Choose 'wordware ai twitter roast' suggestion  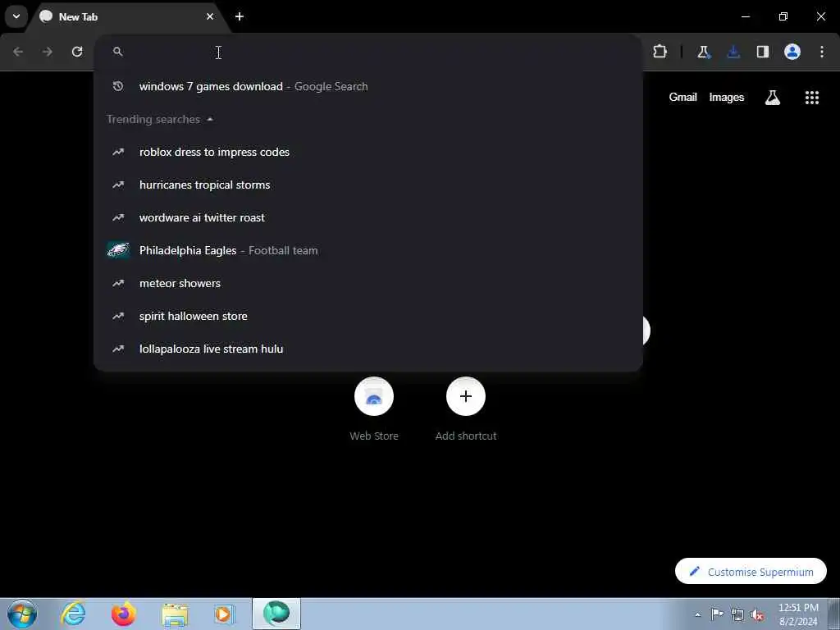coord(368,217)
